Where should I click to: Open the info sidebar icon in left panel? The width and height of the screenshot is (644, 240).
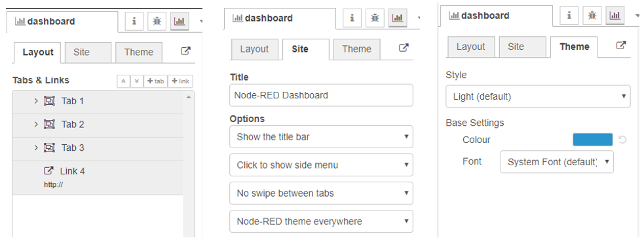click(134, 22)
